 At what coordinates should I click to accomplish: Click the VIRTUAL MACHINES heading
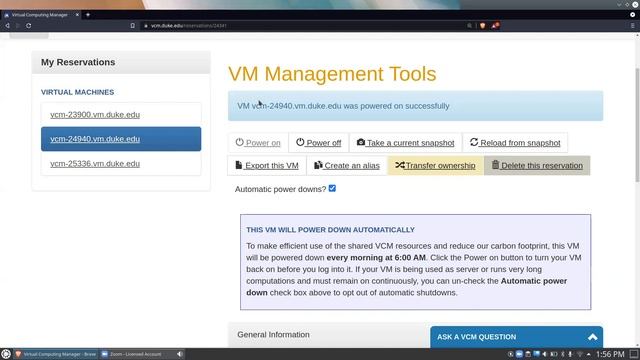(78, 92)
